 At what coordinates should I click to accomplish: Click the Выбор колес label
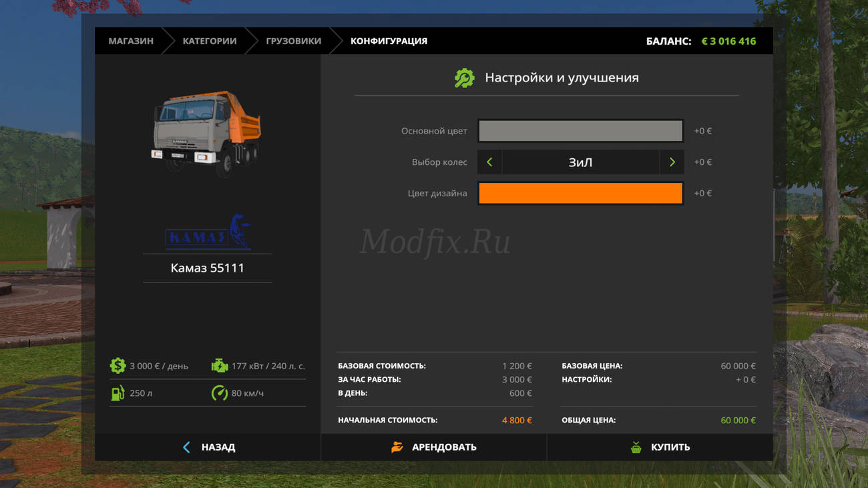pyautogui.click(x=439, y=162)
